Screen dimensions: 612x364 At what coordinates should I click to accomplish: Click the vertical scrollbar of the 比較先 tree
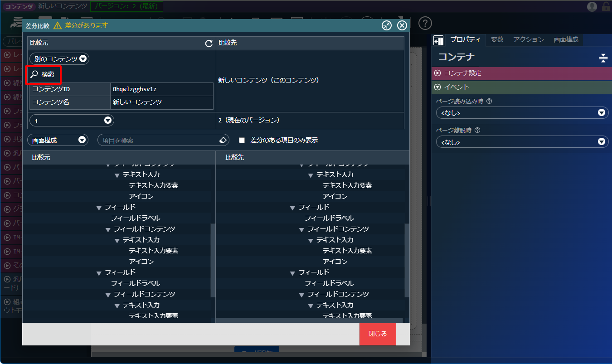(x=407, y=261)
